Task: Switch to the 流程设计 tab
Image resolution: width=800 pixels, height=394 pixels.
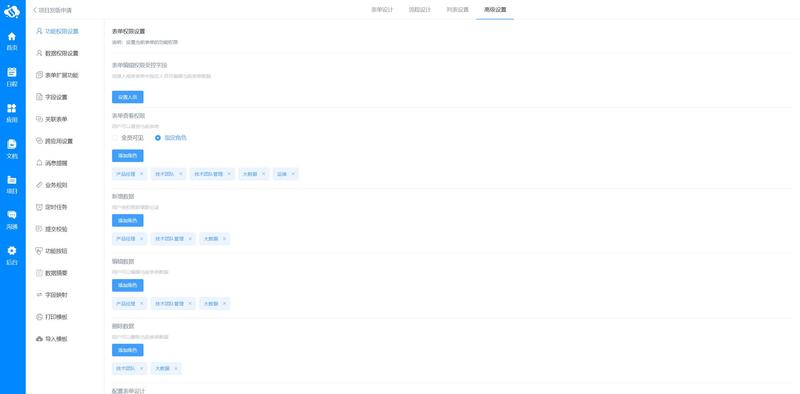Action: click(x=420, y=10)
